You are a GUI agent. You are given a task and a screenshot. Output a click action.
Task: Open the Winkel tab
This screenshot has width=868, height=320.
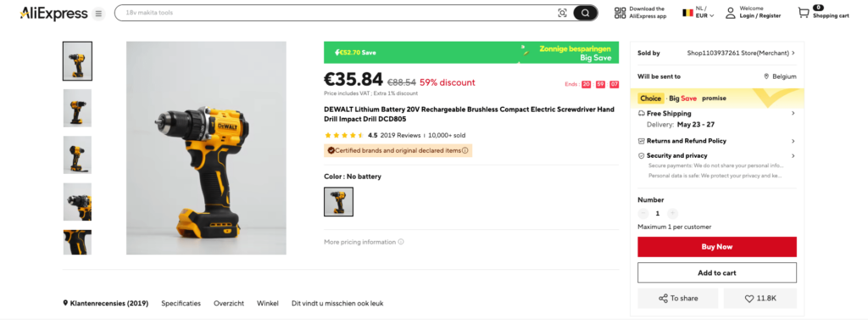tap(267, 303)
